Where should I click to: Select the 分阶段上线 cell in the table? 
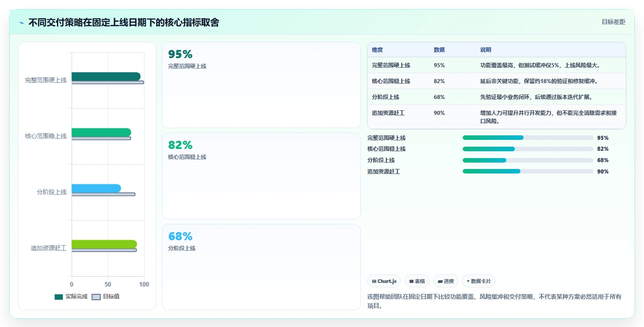pos(385,97)
